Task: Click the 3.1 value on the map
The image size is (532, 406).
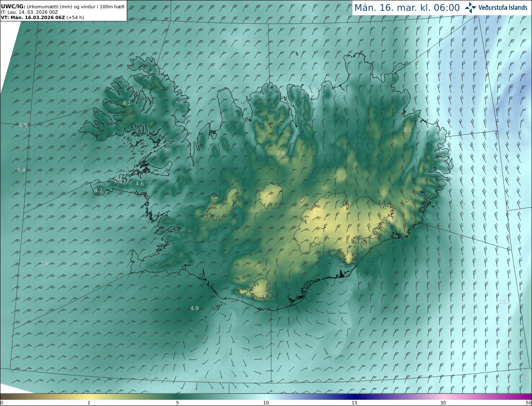Action: pyautogui.click(x=407, y=130)
